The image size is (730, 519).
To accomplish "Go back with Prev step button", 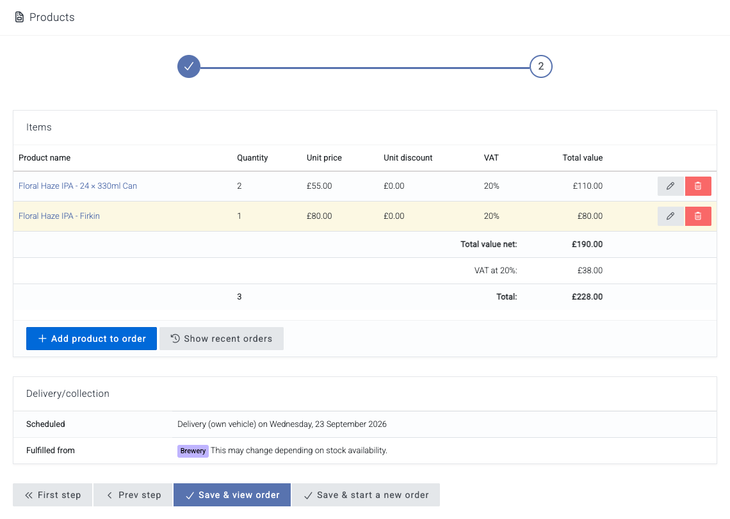I will click(x=133, y=495).
